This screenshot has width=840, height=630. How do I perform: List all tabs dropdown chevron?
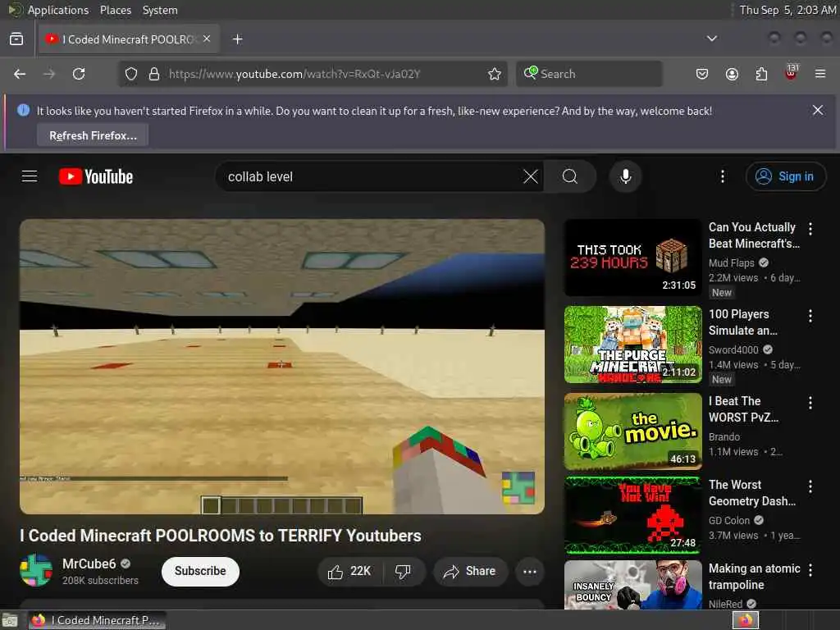(711, 39)
